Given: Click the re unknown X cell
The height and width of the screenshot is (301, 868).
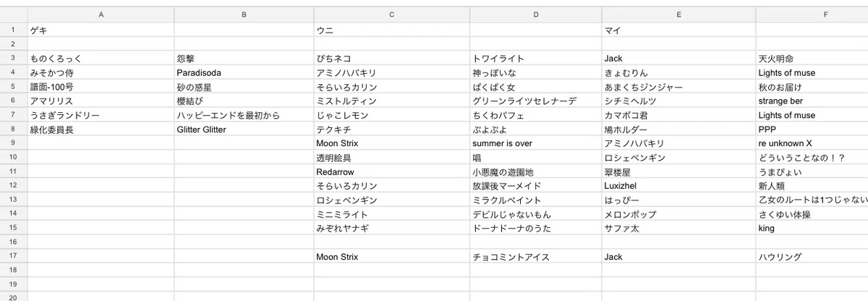Looking at the screenshot, I should coord(812,143).
